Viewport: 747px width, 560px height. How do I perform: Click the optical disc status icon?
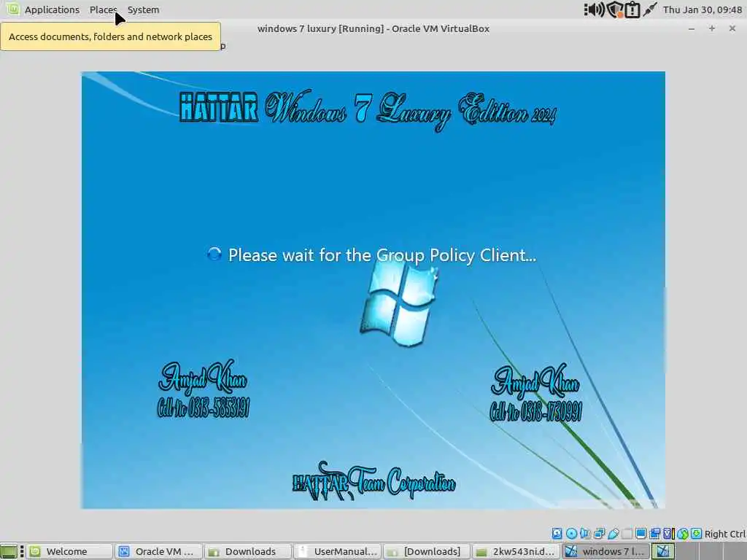(571, 533)
